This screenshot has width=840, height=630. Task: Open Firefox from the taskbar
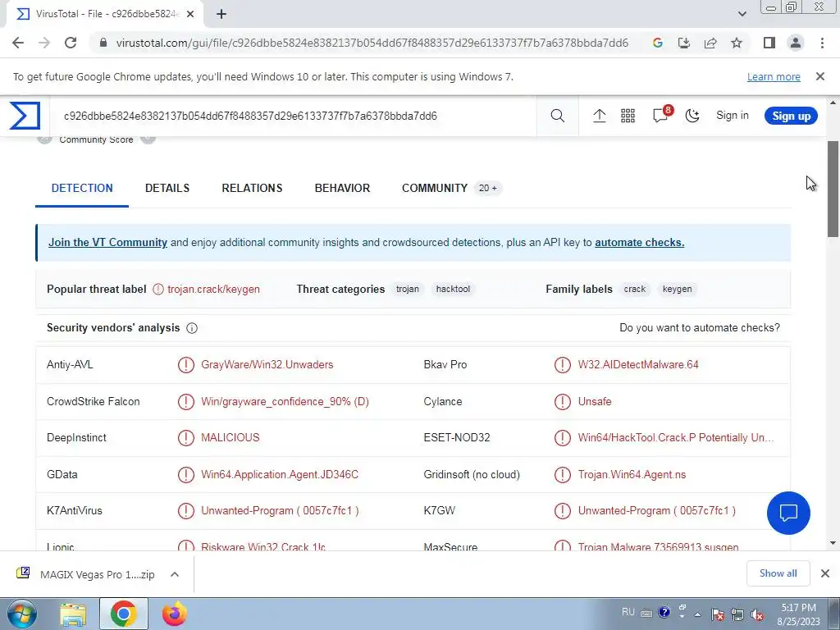[174, 614]
